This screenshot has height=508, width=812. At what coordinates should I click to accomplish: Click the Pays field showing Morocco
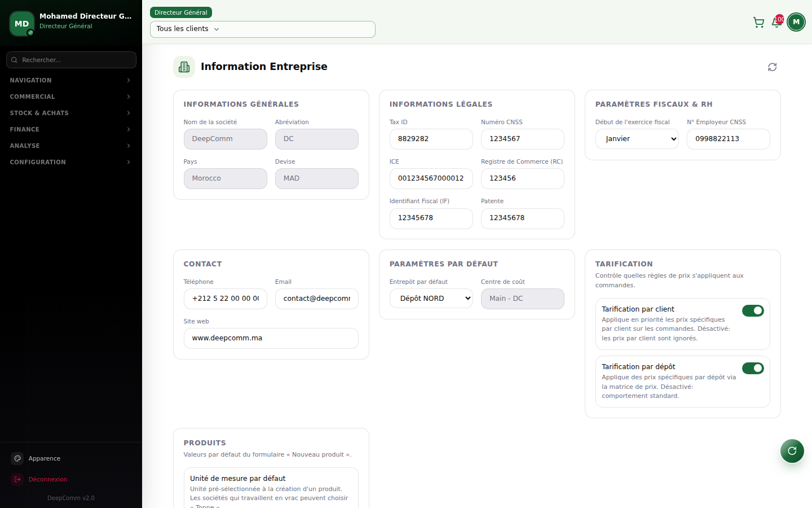(226, 178)
